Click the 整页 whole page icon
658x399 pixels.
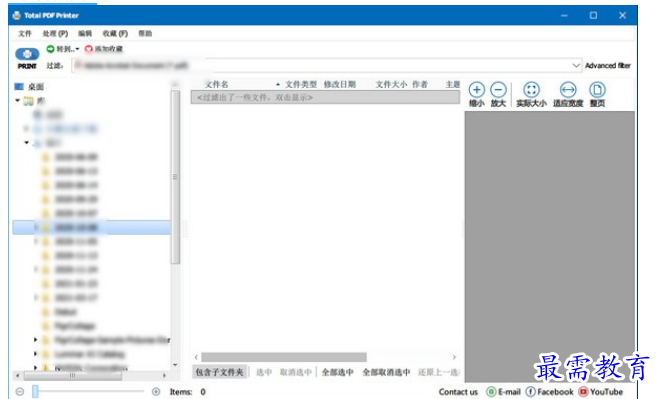tap(598, 90)
